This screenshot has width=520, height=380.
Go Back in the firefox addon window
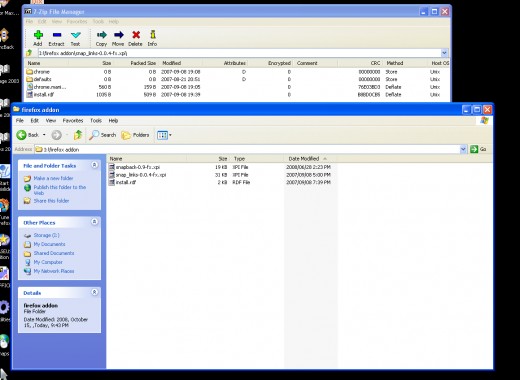tap(27, 135)
